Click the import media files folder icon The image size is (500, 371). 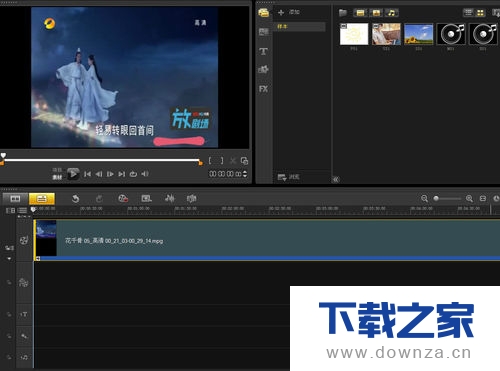tap(343, 13)
